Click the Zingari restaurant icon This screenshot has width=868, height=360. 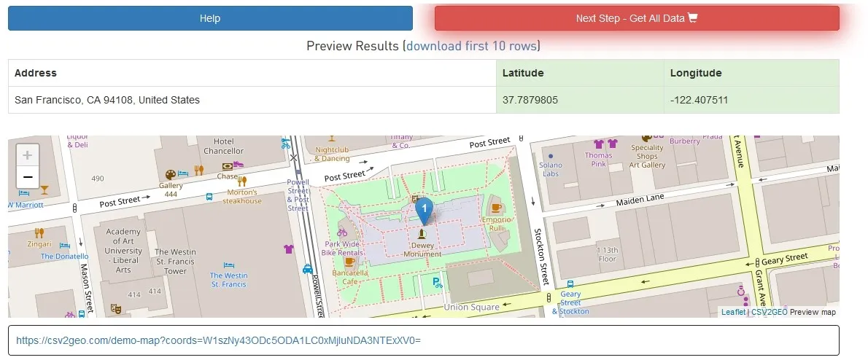tap(39, 233)
